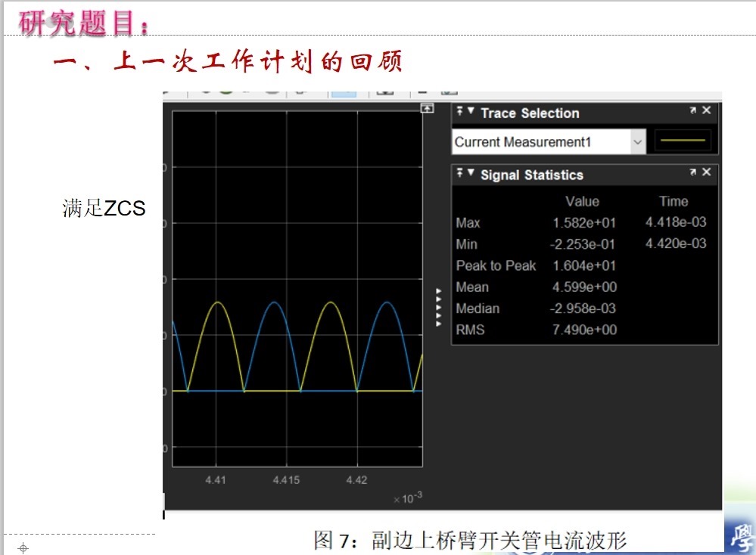Screen dimensions: 756x555
Task: Click the Time column header
Action: coord(674,201)
